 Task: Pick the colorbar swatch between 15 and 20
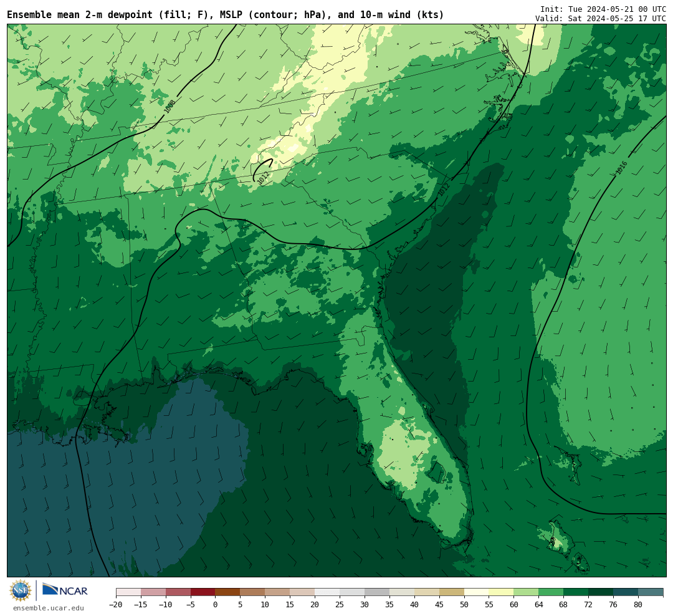(303, 592)
